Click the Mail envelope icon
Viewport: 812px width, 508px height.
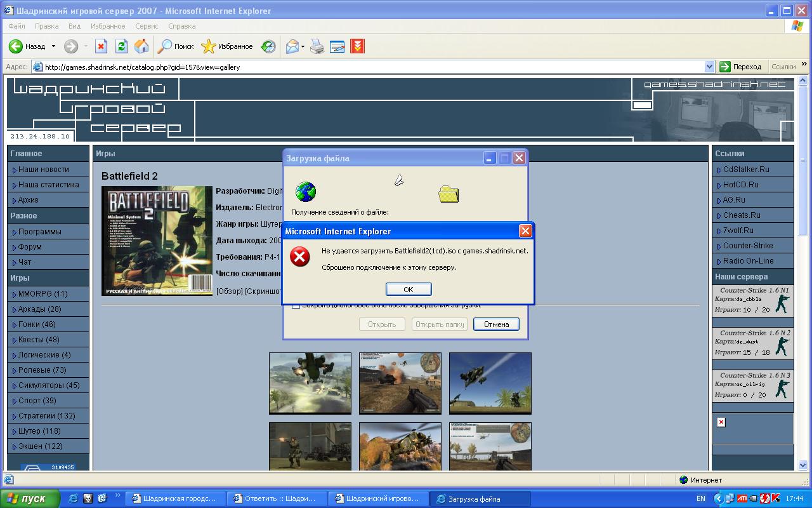pyautogui.click(x=292, y=46)
